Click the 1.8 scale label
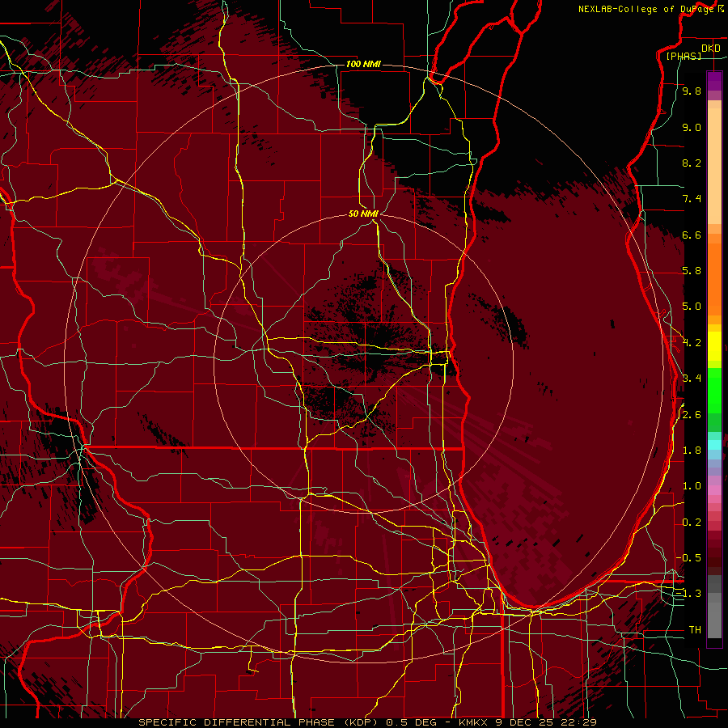The height and width of the screenshot is (728, 728). pyautogui.click(x=692, y=451)
